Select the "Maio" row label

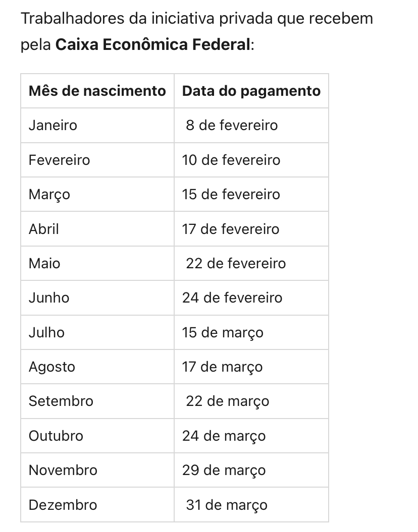tap(44, 263)
